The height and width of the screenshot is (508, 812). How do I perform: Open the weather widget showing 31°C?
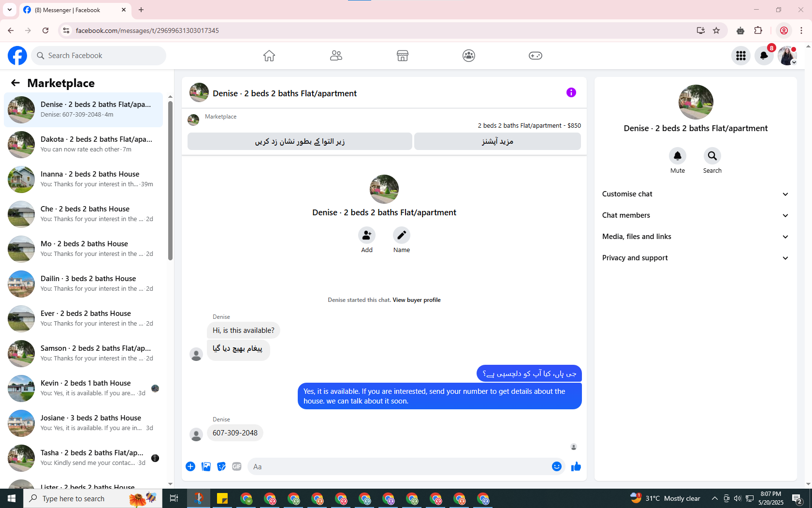[x=666, y=498]
